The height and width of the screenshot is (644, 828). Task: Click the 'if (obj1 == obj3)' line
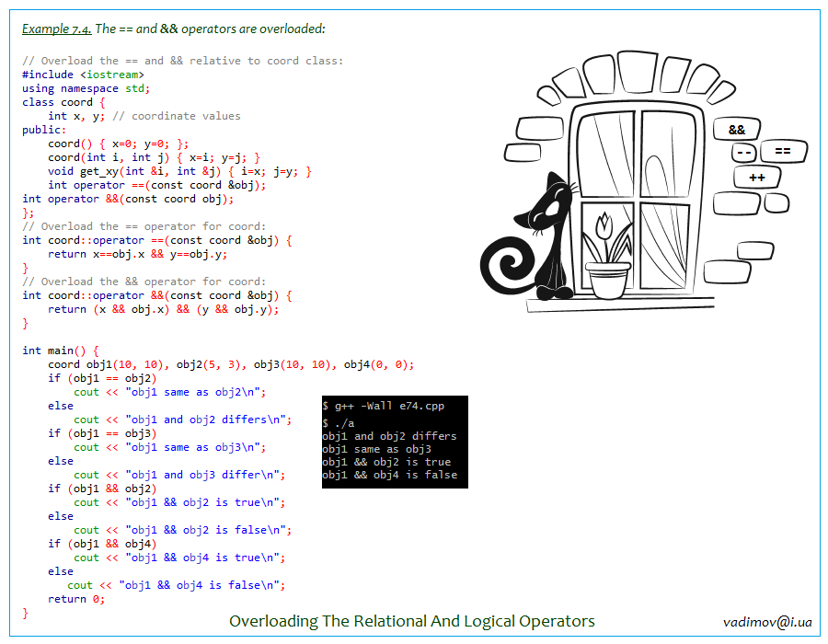click(x=102, y=433)
